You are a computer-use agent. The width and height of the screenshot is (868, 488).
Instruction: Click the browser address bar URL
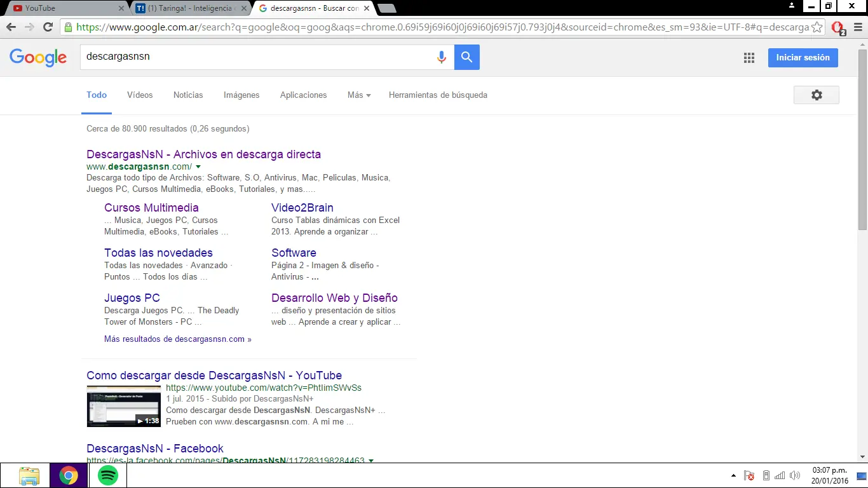coord(442,27)
